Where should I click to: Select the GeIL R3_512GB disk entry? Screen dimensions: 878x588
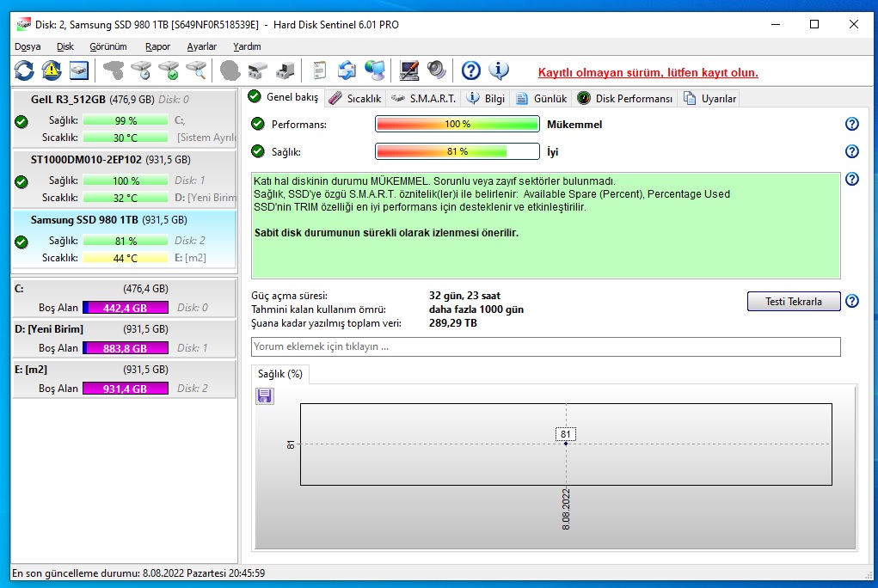click(x=125, y=118)
